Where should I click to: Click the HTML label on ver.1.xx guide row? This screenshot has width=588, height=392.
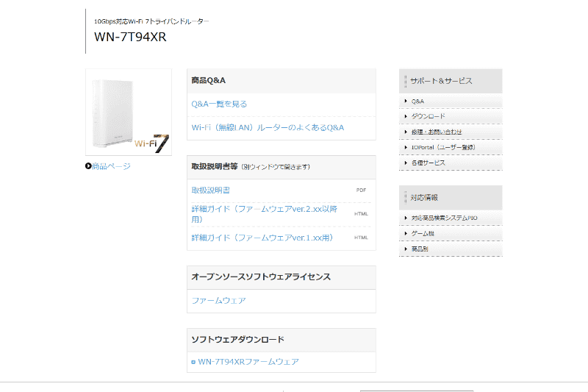(x=361, y=238)
